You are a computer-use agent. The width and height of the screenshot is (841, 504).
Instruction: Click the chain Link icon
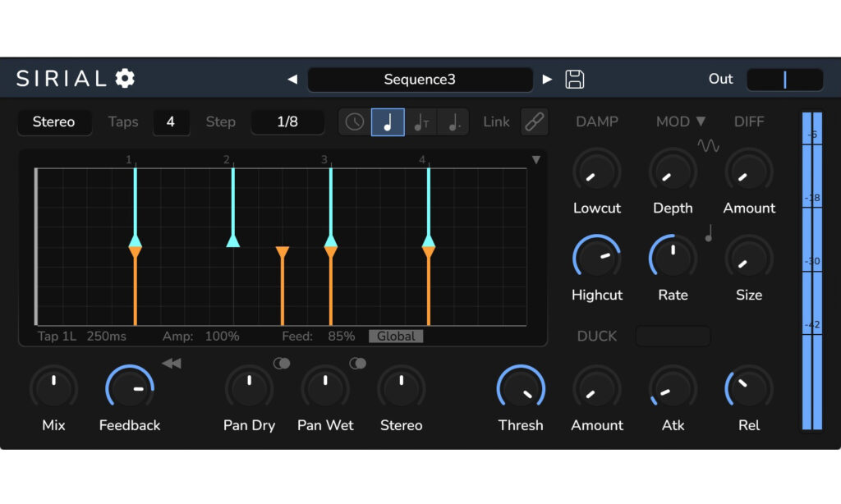pyautogui.click(x=534, y=122)
